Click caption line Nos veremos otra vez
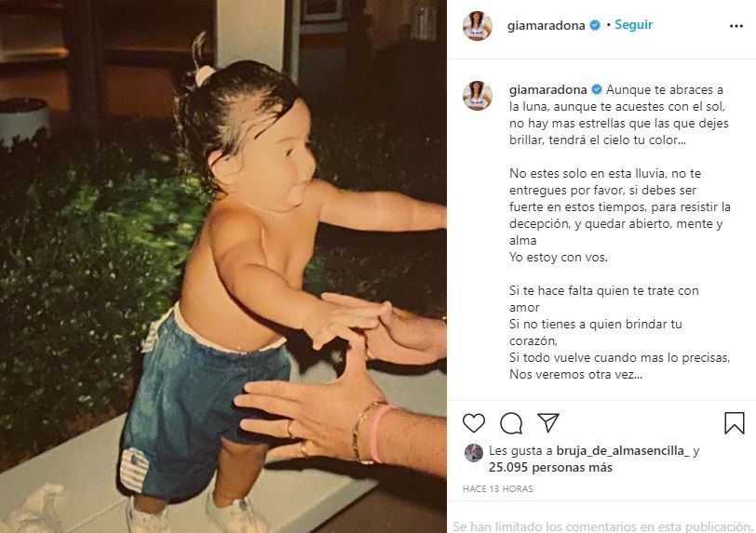This screenshot has width=756, height=533. tap(575, 375)
